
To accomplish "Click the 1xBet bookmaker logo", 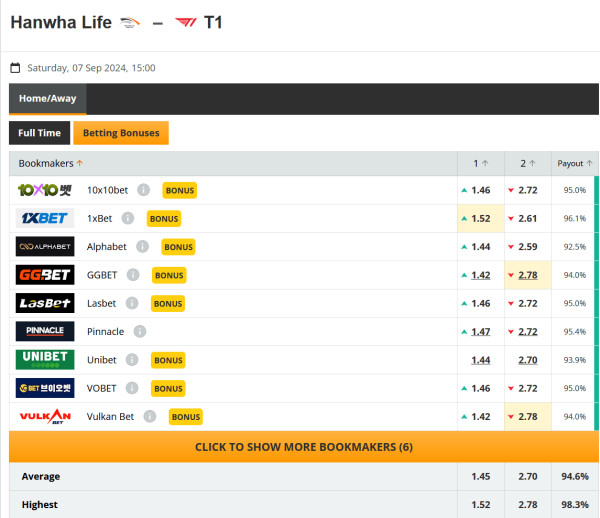I will pos(45,218).
